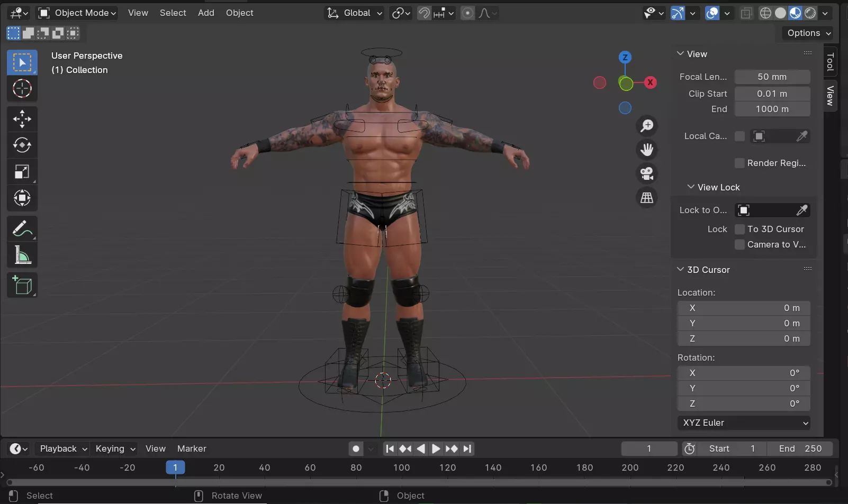Image resolution: width=848 pixels, height=504 pixels.
Task: Open the Marker menu in timeline
Action: tap(192, 448)
